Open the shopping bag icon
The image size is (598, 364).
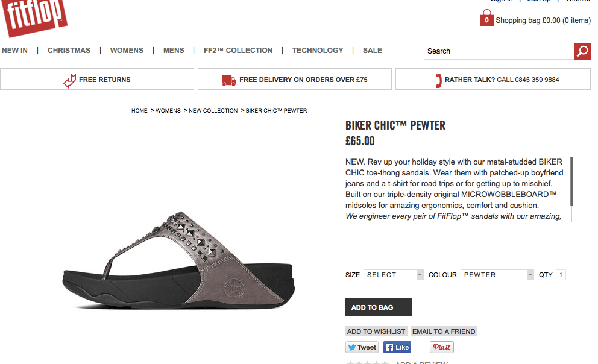tap(486, 19)
